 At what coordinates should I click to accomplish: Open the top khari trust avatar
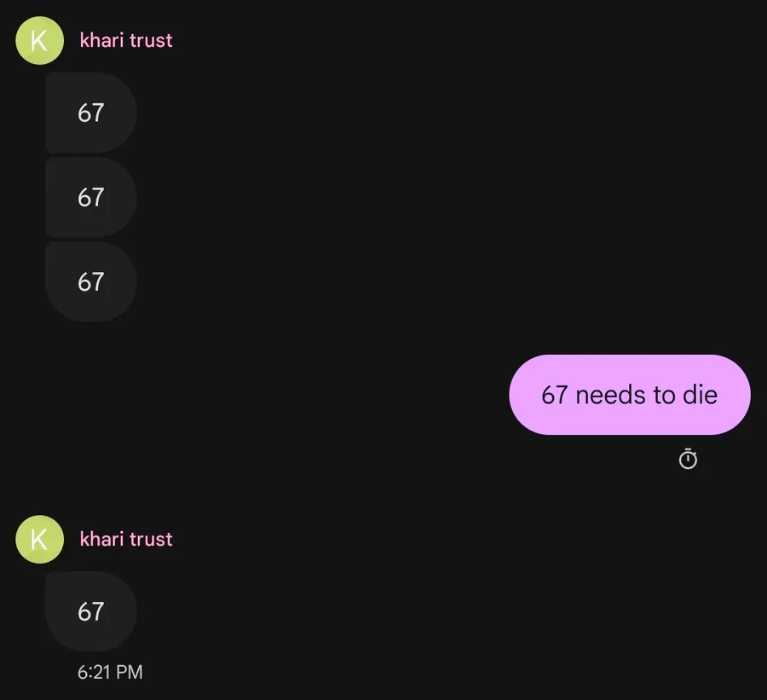click(39, 41)
